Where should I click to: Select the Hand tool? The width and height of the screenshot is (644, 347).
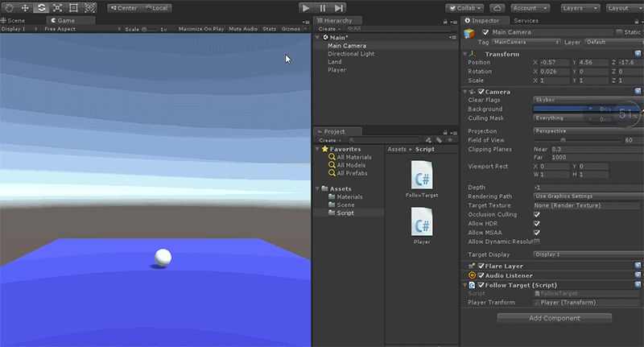[x=9, y=8]
